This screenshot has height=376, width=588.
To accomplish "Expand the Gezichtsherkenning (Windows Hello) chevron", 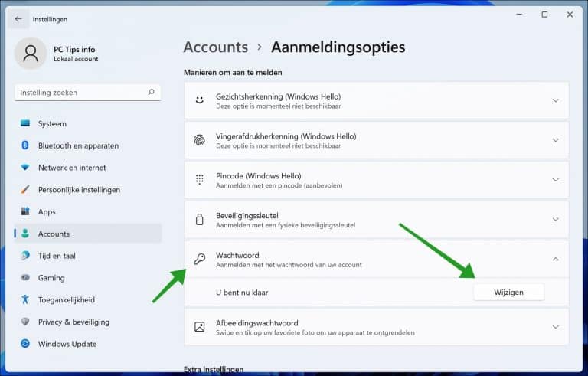I will pyautogui.click(x=555, y=100).
